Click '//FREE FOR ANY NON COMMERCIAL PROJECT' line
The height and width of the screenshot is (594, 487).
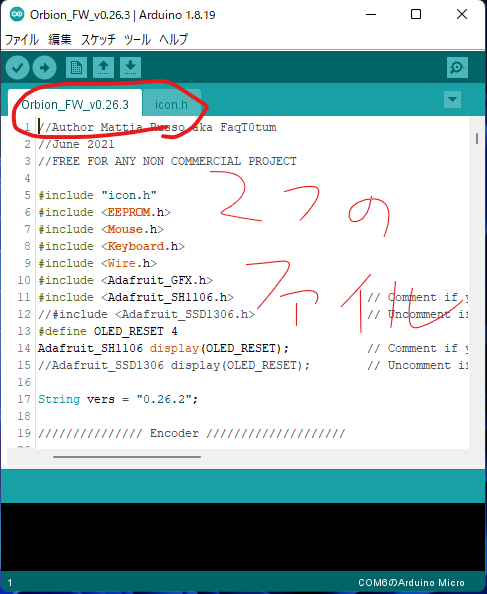click(x=167, y=161)
